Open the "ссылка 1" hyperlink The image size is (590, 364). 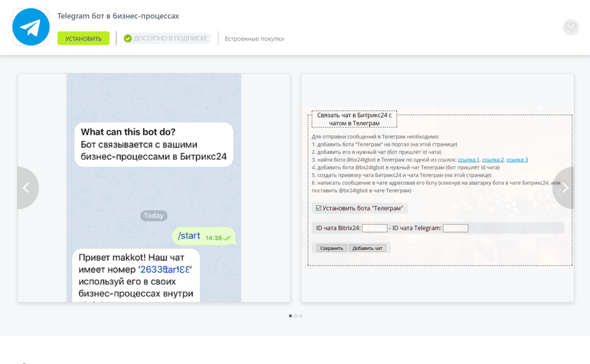click(x=468, y=160)
